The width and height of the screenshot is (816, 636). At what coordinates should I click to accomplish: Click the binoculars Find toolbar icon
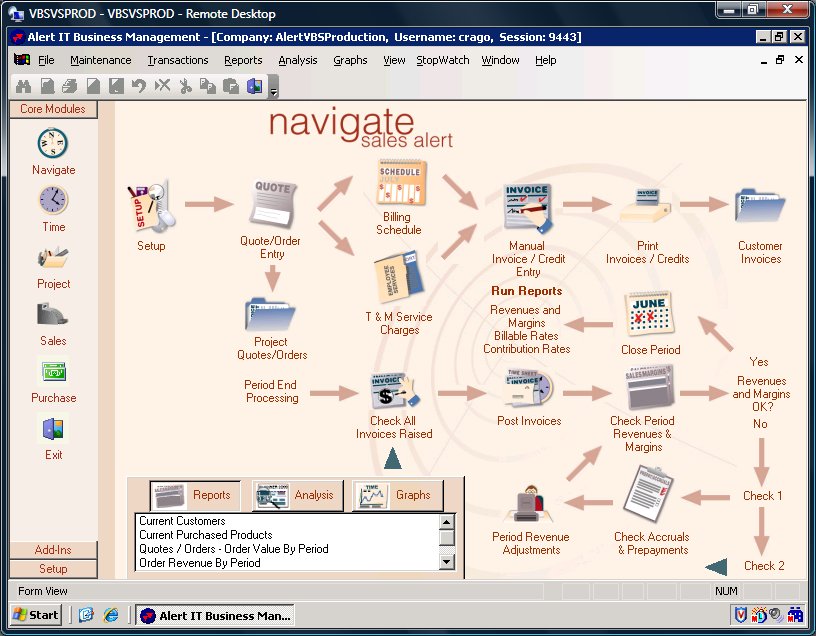pyautogui.click(x=23, y=86)
